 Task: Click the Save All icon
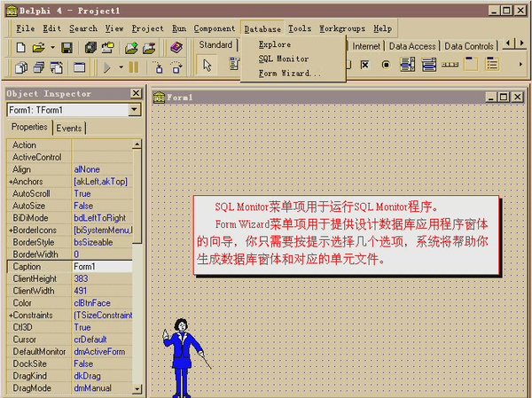coord(90,46)
